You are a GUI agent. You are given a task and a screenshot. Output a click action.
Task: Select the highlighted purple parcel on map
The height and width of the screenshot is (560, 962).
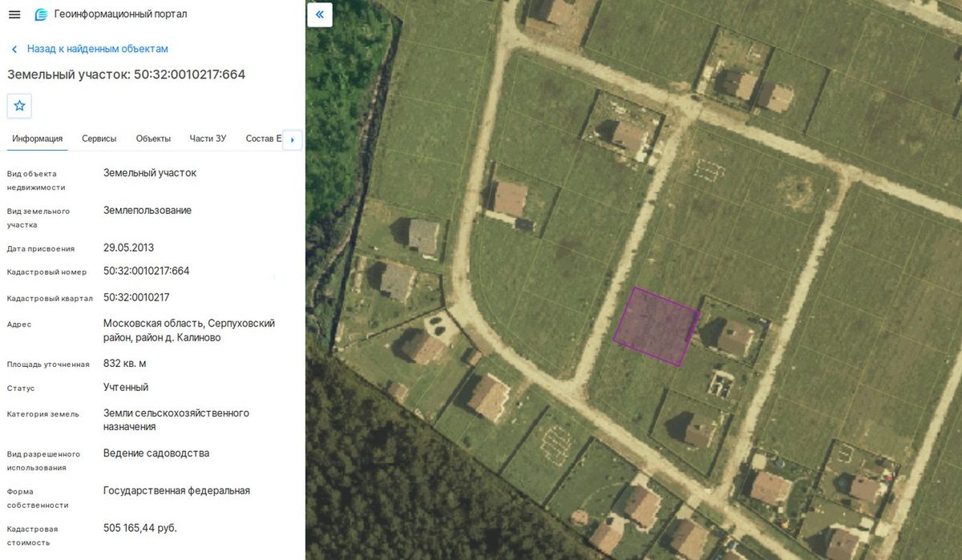pos(657,327)
